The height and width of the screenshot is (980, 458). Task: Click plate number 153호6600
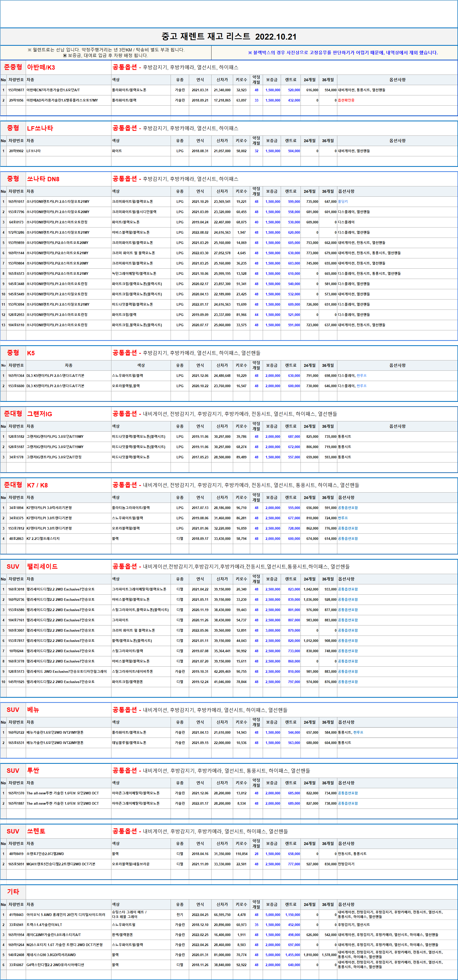16,386
